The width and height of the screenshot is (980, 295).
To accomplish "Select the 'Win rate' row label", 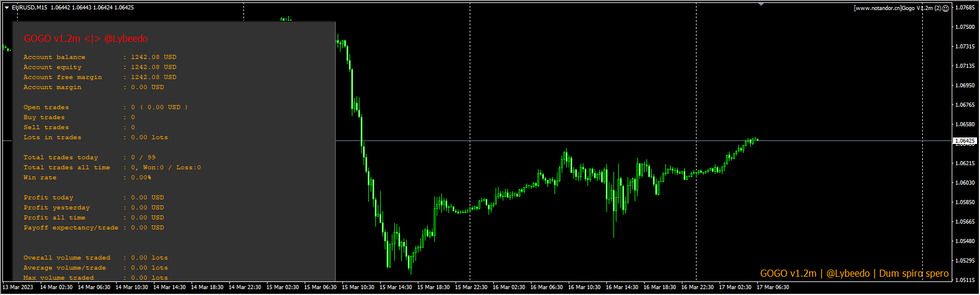I will pyautogui.click(x=40, y=178).
